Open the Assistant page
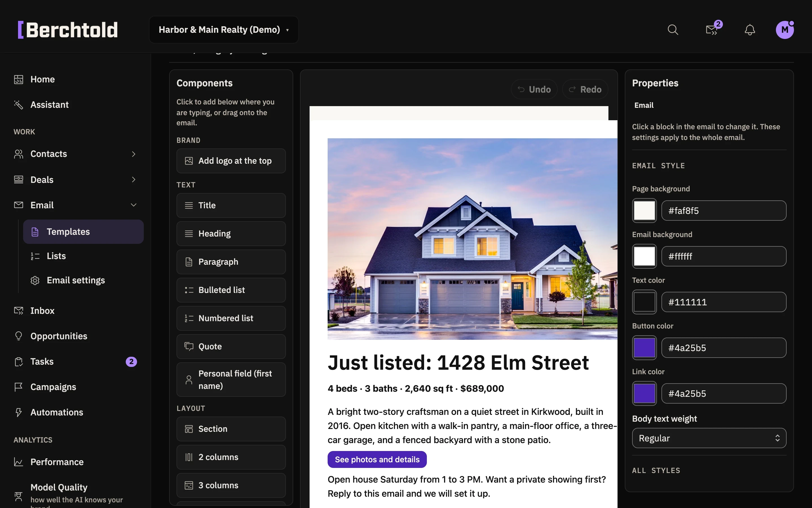The height and width of the screenshot is (508, 812). pyautogui.click(x=76, y=104)
